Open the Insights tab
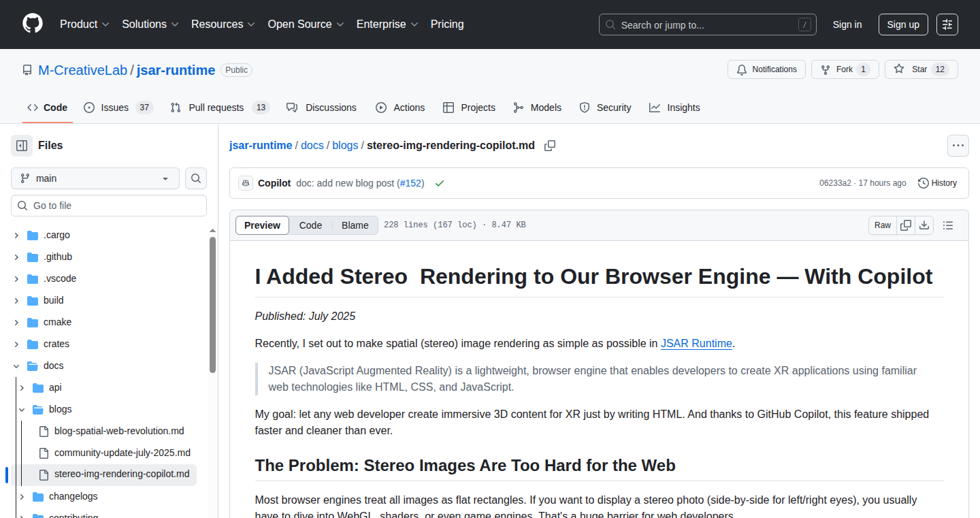The width and height of the screenshot is (980, 518). 674,108
